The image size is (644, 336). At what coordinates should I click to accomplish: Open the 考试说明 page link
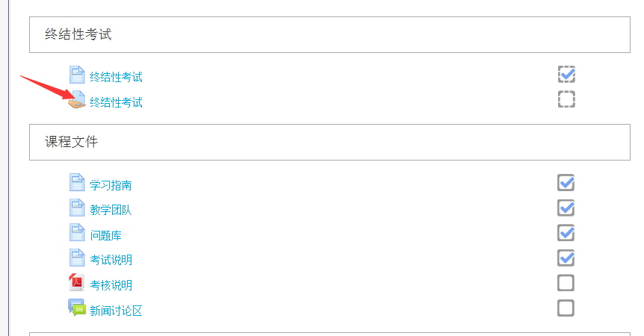click(x=111, y=260)
